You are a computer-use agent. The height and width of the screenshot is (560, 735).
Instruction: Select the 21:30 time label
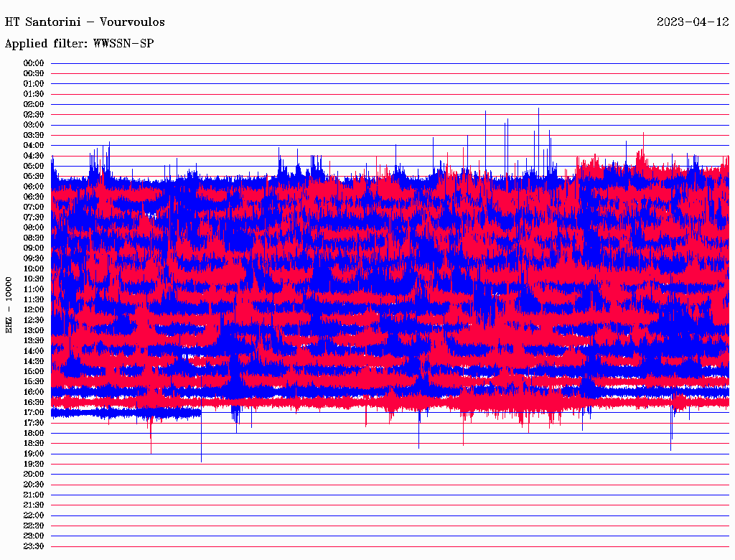coord(34,505)
